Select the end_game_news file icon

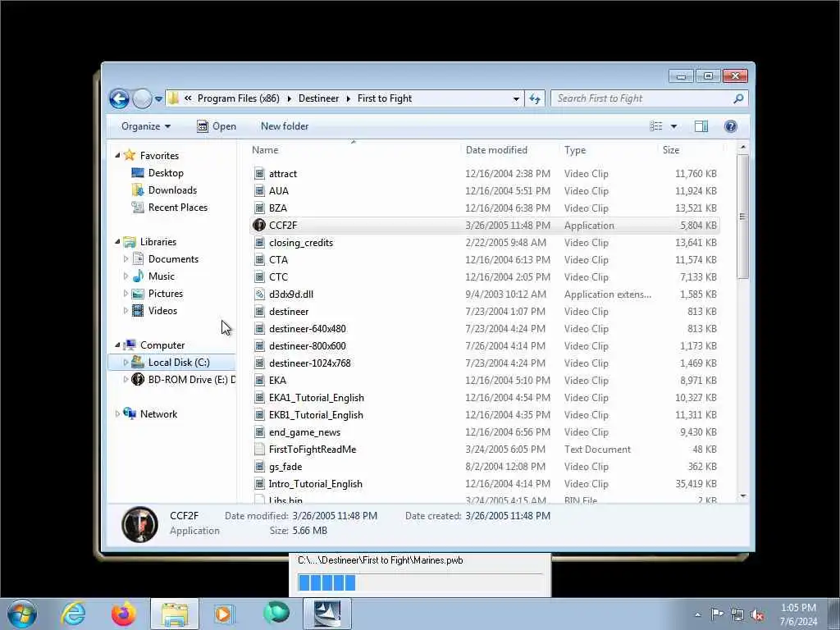pyautogui.click(x=259, y=431)
